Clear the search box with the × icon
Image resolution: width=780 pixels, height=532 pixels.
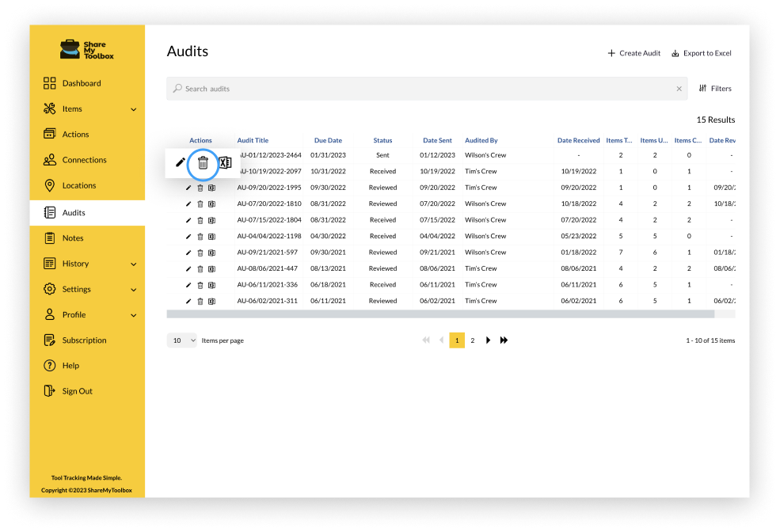[x=679, y=88]
